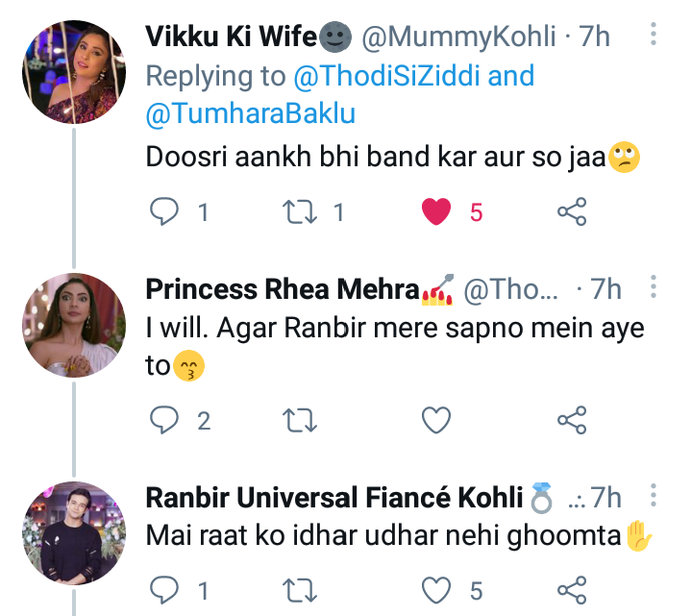Open the @MummyKohli handle
Viewport: 691px width, 616px height.
[x=458, y=37]
